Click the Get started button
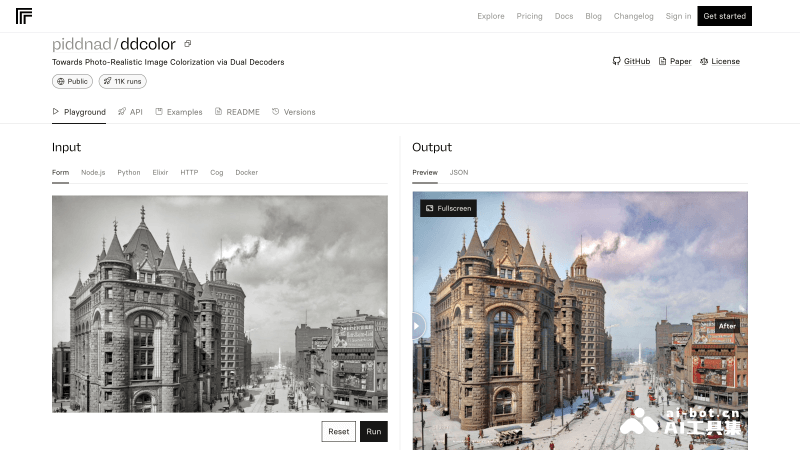Screen dimensions: 800x450 click(x=724, y=16)
